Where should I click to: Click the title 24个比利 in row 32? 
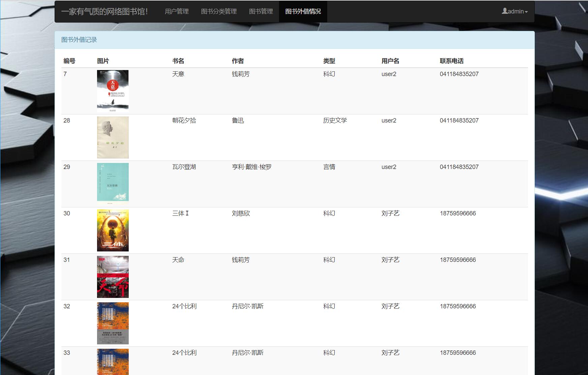(x=184, y=306)
